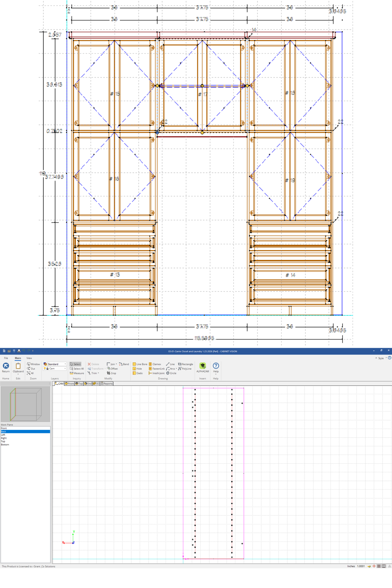Activate the Select tool
Image resolution: width=392 pixels, height=588 pixels.
point(75,364)
